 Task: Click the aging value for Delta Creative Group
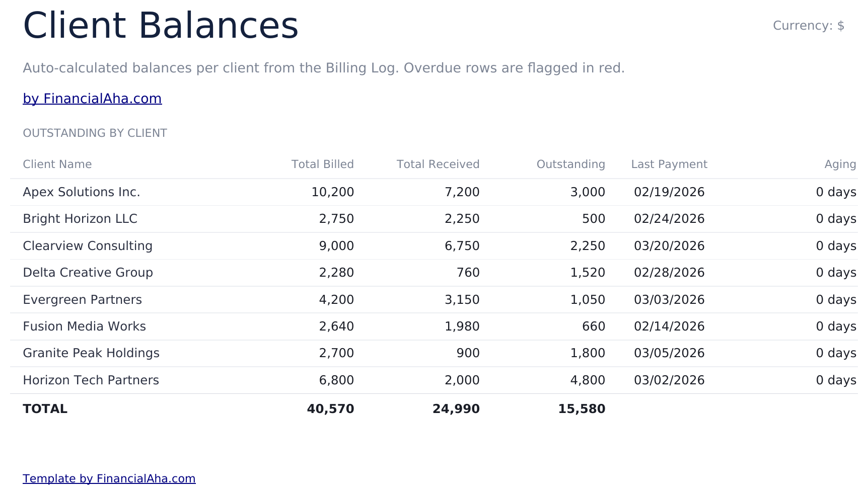tap(836, 273)
